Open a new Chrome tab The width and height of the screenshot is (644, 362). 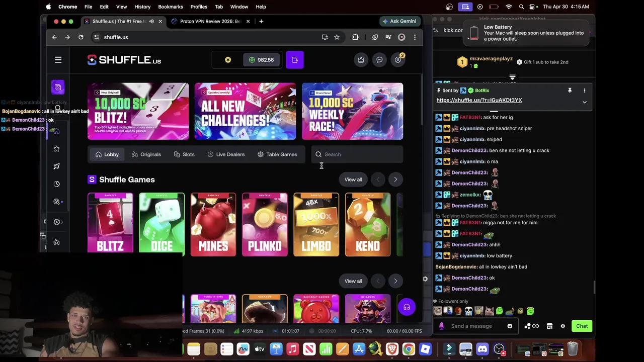tap(261, 21)
